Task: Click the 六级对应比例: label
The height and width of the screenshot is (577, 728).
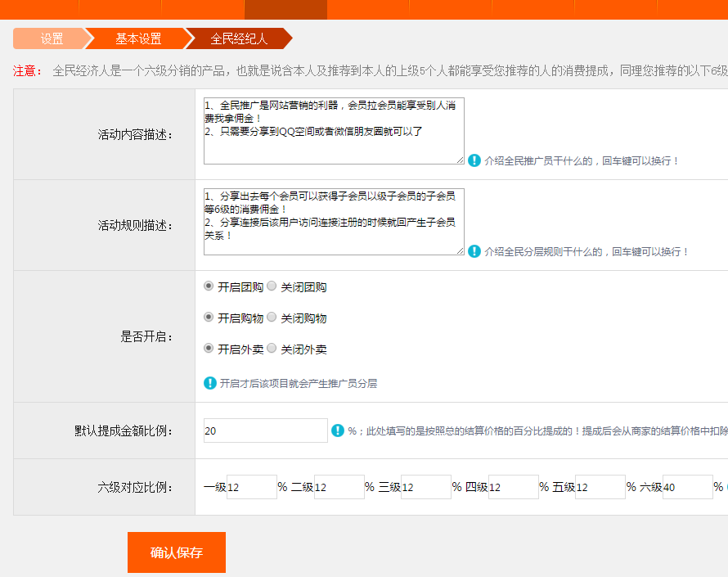Action: coord(135,487)
